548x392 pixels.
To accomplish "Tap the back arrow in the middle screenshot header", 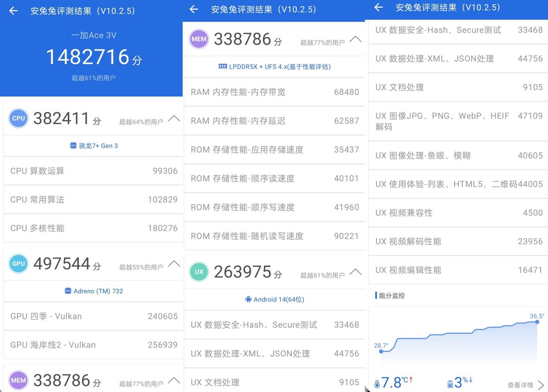I will [194, 9].
